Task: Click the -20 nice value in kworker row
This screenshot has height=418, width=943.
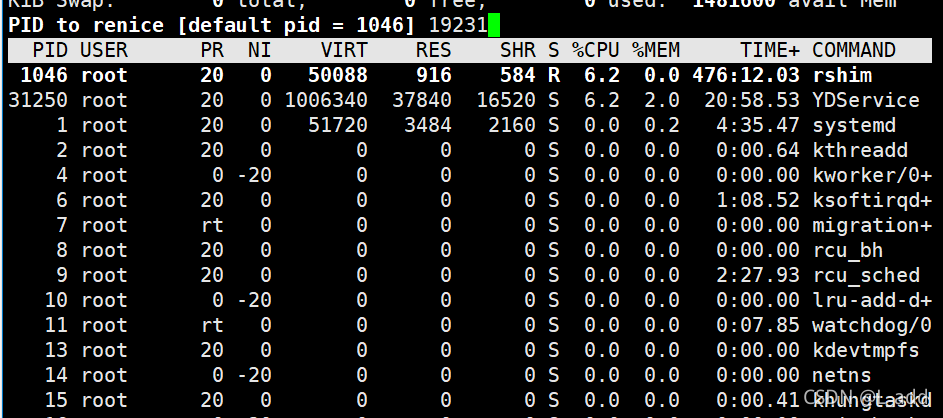Action: 253,175
